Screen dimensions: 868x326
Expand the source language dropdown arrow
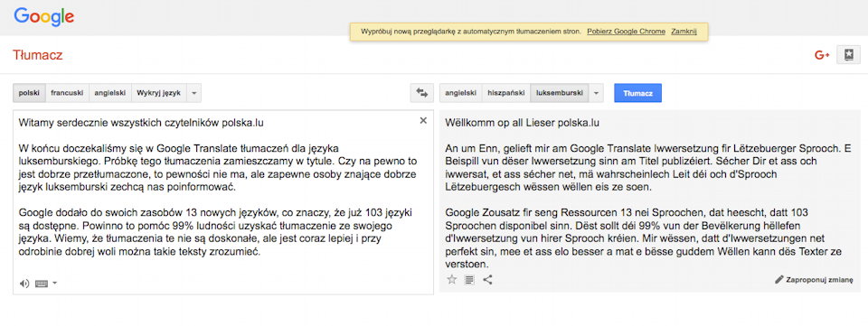[193, 93]
